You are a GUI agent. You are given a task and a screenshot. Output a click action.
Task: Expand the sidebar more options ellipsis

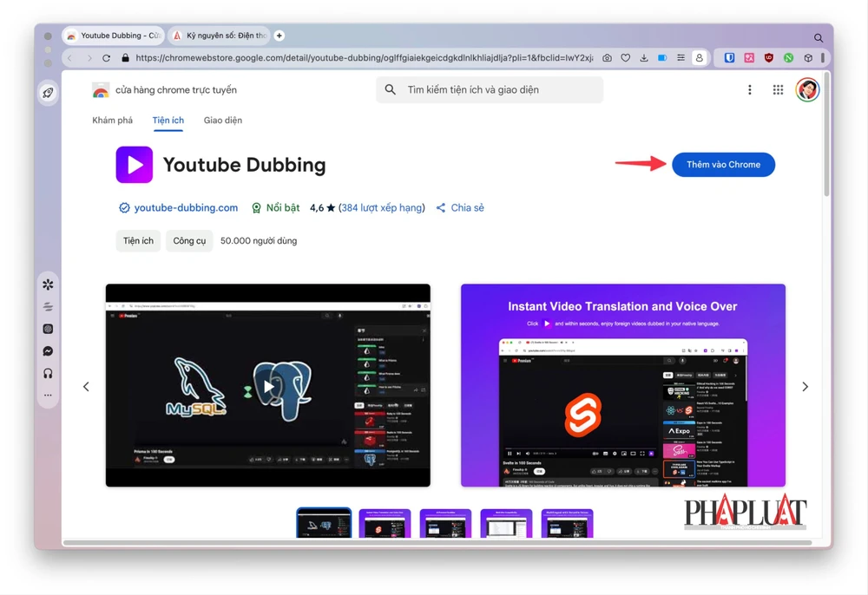[x=48, y=396]
